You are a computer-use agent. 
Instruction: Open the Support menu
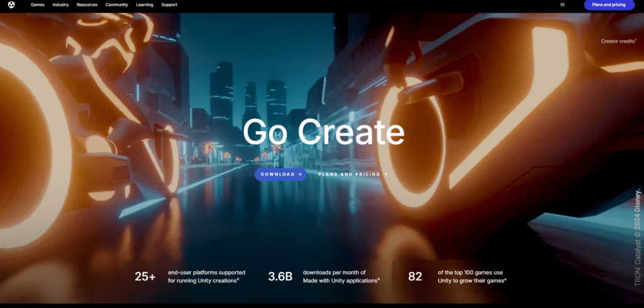169,5
